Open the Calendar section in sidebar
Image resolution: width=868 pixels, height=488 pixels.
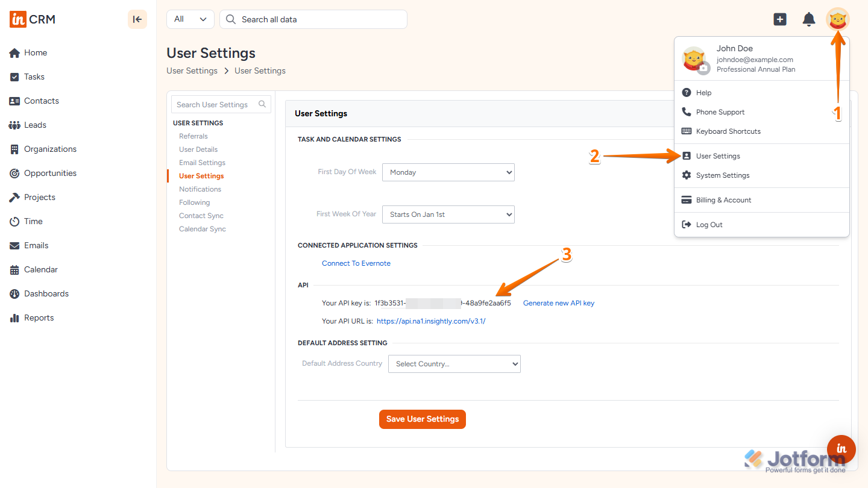(40, 269)
